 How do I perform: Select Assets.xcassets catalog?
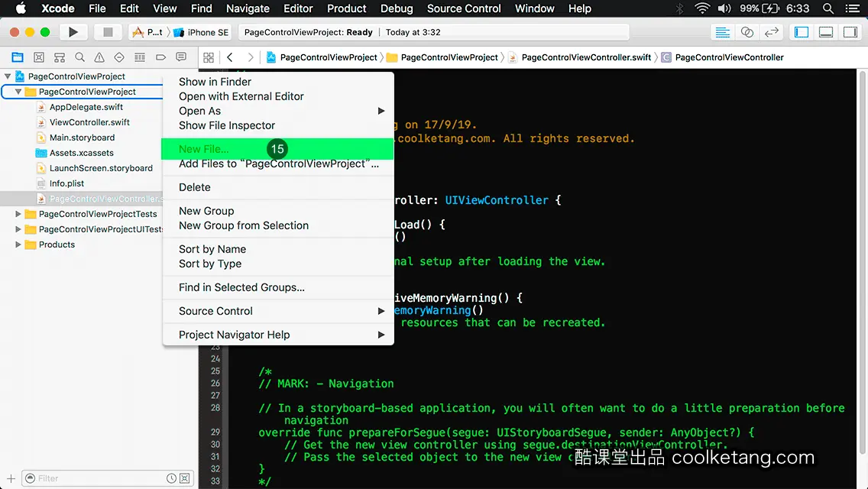pyautogui.click(x=81, y=153)
